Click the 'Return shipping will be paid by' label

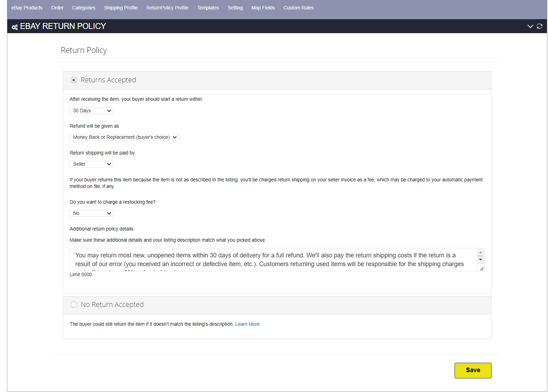pyautogui.click(x=102, y=153)
